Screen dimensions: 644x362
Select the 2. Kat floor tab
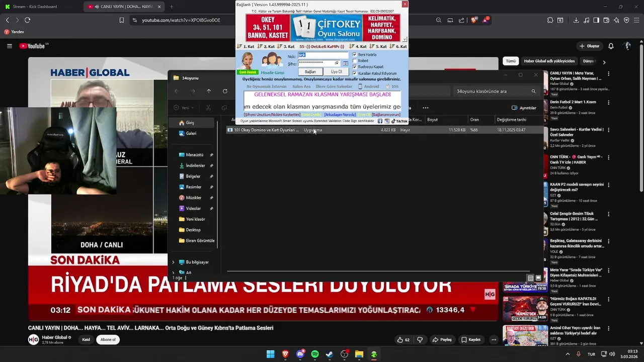click(x=267, y=46)
